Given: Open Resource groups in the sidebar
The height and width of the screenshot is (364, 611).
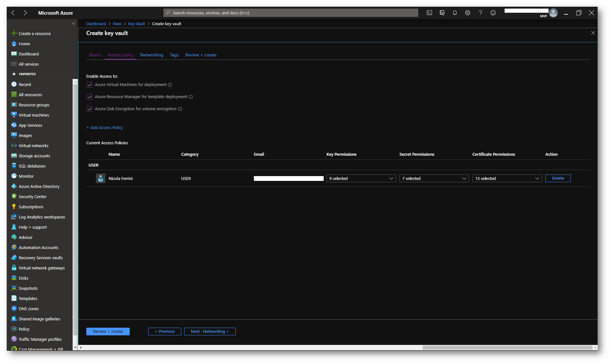Looking at the screenshot, I should click(34, 105).
